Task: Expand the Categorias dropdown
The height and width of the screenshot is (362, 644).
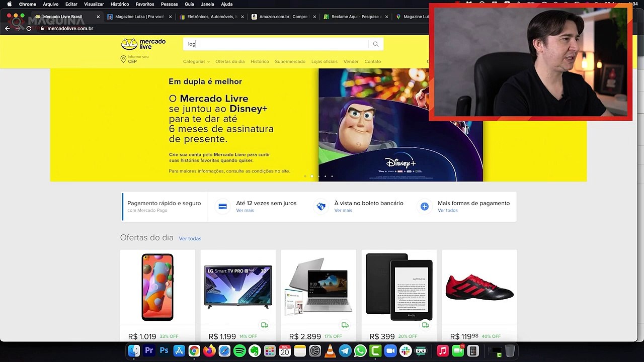Action: pos(196,61)
